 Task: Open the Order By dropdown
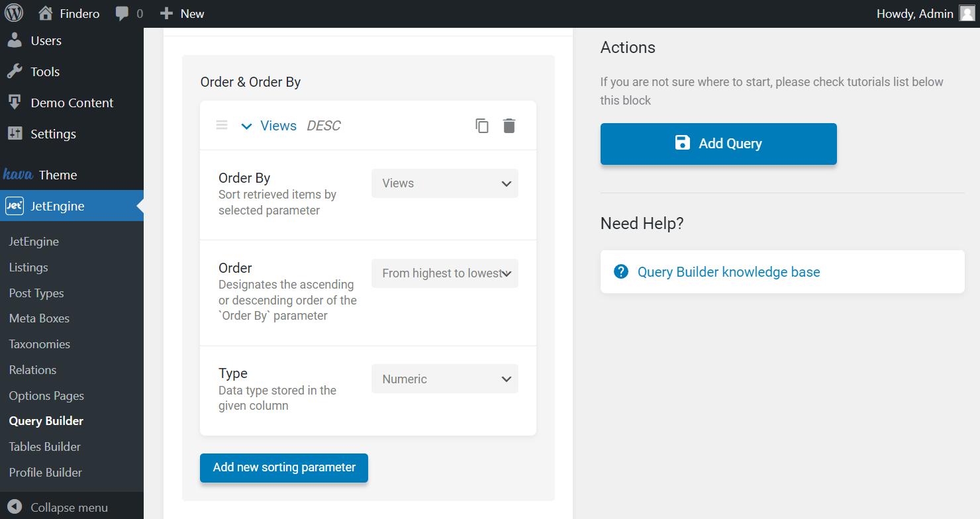coord(444,183)
